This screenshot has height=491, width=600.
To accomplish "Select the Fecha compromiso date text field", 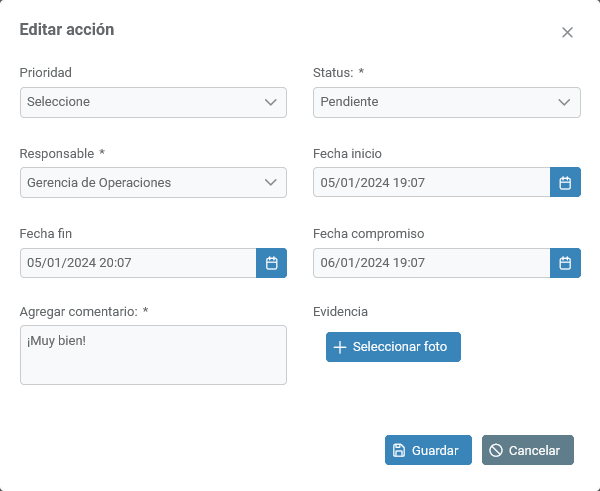I will point(431,263).
